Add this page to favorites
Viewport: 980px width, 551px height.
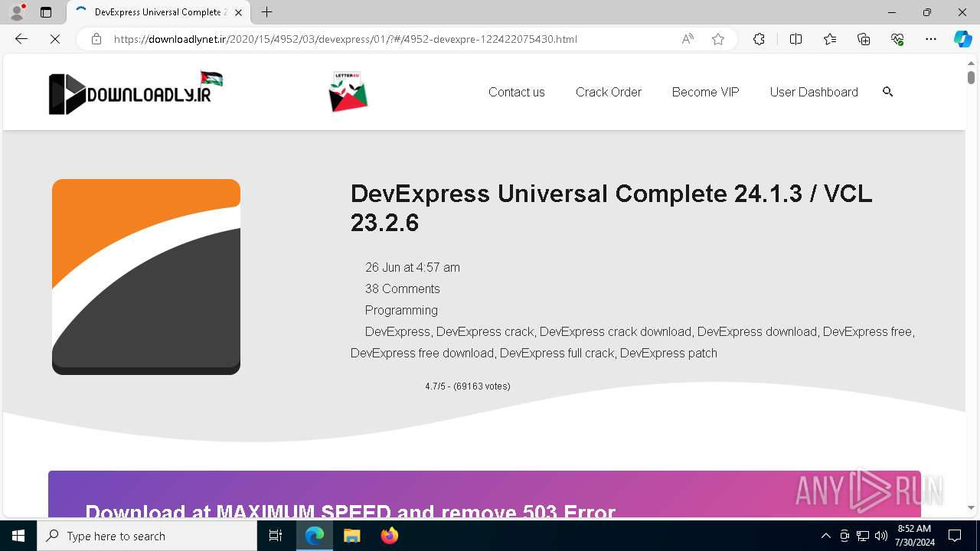click(x=718, y=39)
